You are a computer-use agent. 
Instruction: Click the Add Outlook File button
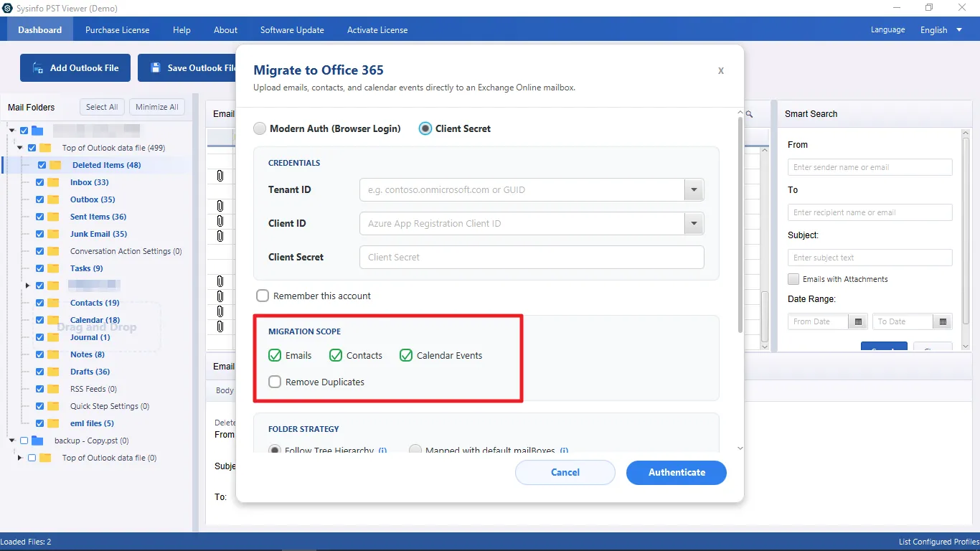[x=75, y=68]
